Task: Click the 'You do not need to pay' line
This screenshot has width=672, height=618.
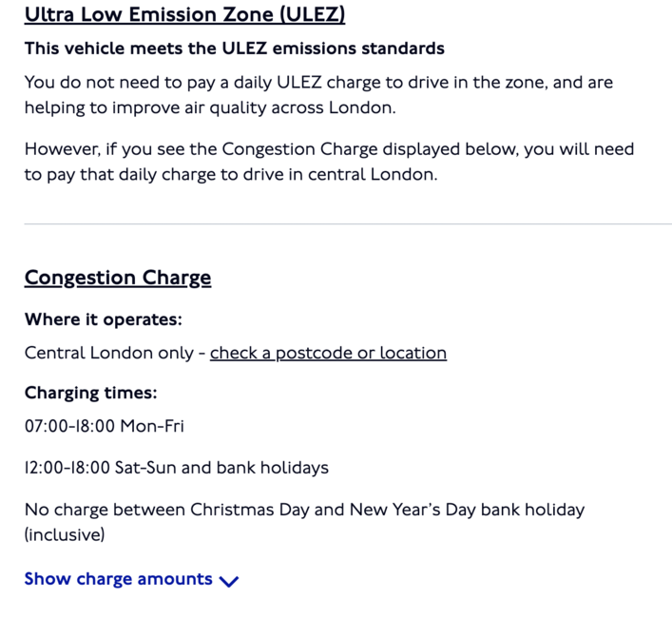Action: coord(318,83)
